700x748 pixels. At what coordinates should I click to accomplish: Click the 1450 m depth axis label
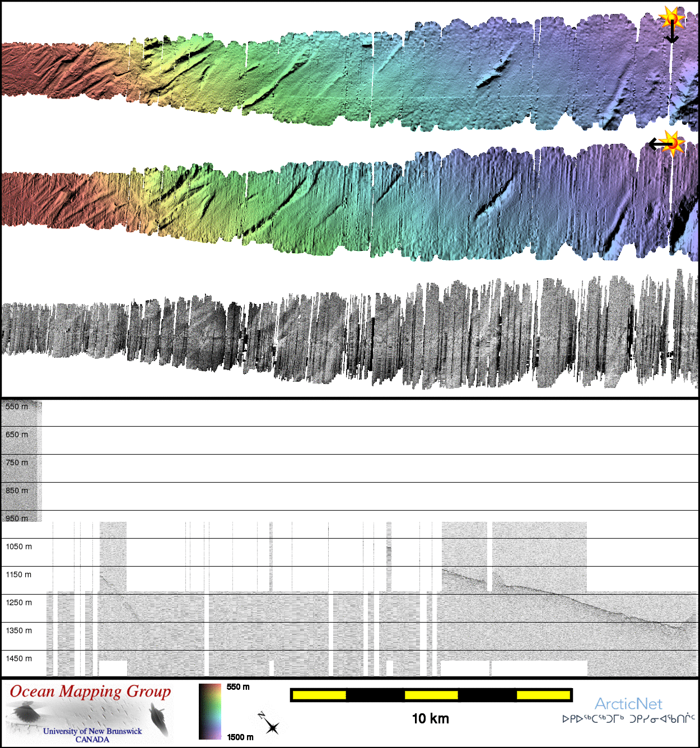[19, 658]
